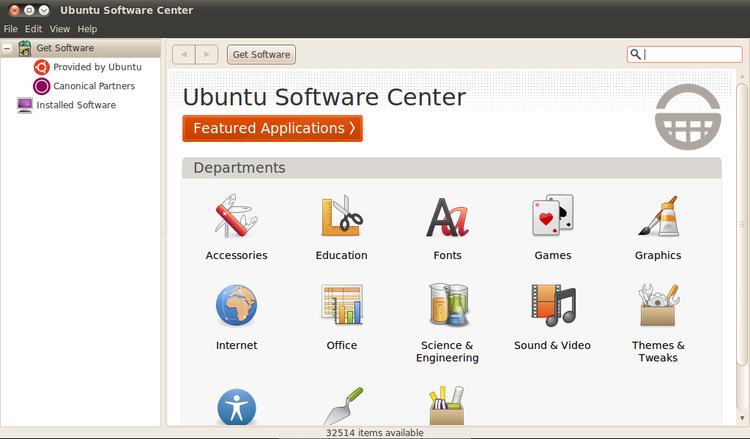The width and height of the screenshot is (750, 439).
Task: Click the Themes & Tweaks label
Action: click(x=658, y=351)
